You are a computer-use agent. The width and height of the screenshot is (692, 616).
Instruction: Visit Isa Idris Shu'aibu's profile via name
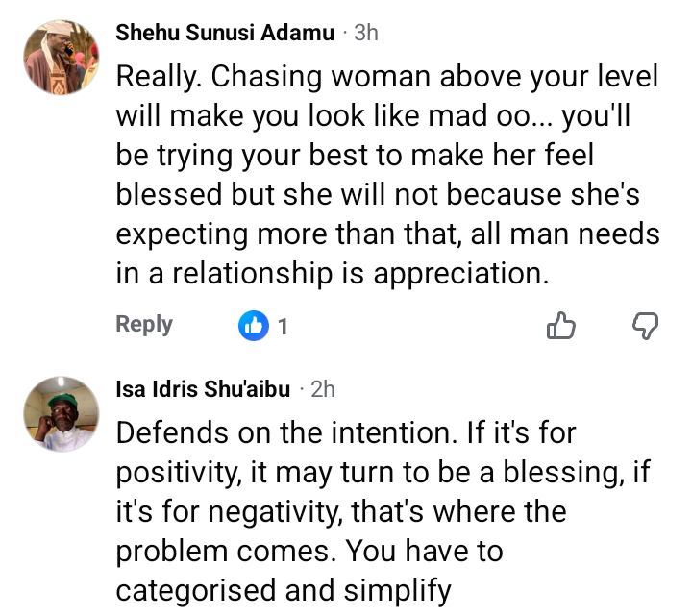tap(204, 388)
